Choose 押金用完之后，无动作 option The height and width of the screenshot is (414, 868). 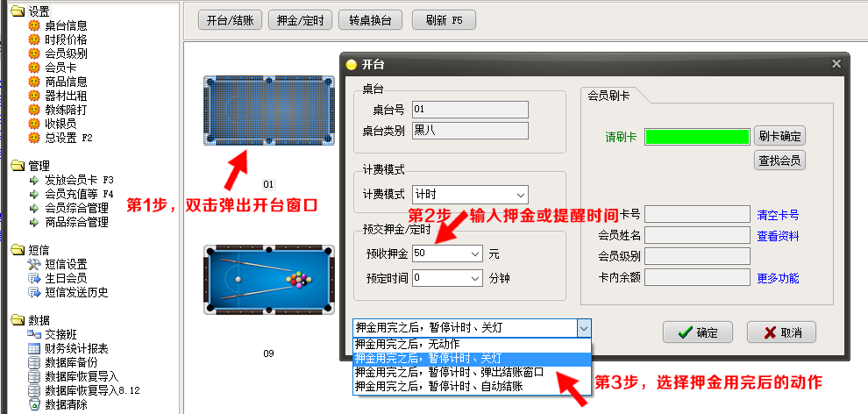(473, 344)
